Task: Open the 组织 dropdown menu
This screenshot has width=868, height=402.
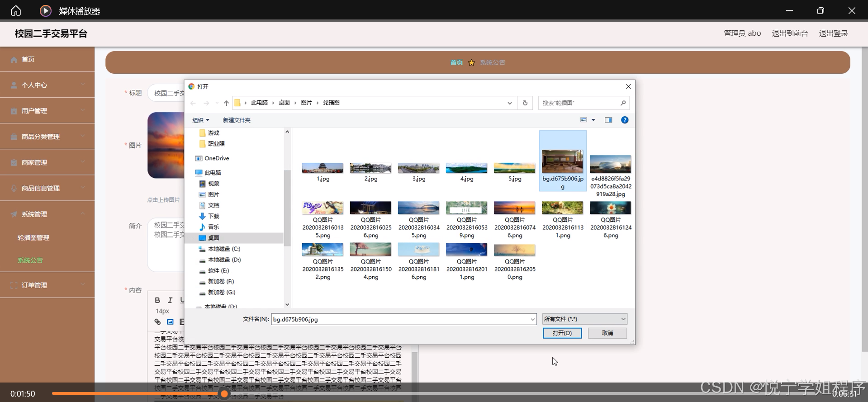Action: [201, 120]
